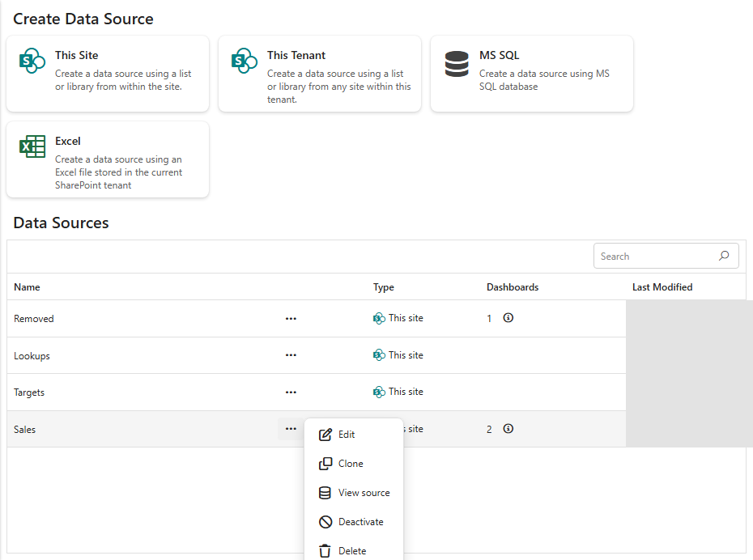This screenshot has height=560, width=753.
Task: Create an MS SQL data source
Action: click(x=532, y=74)
